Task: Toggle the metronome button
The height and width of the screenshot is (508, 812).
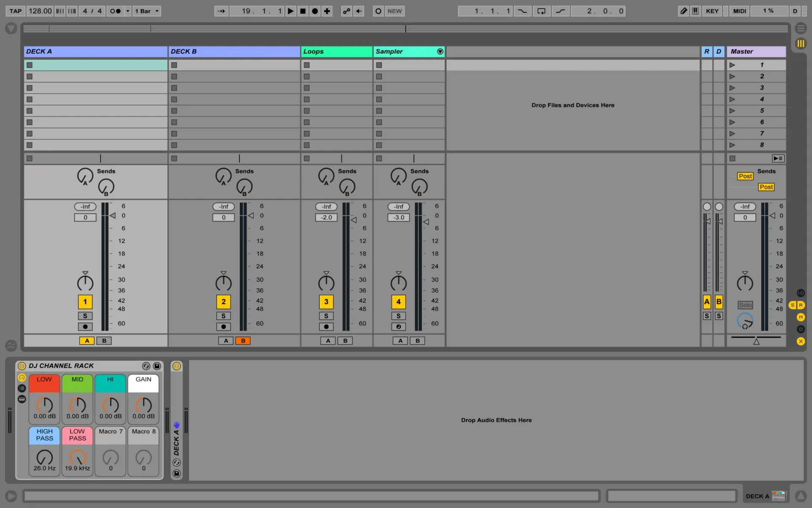Action: point(115,11)
